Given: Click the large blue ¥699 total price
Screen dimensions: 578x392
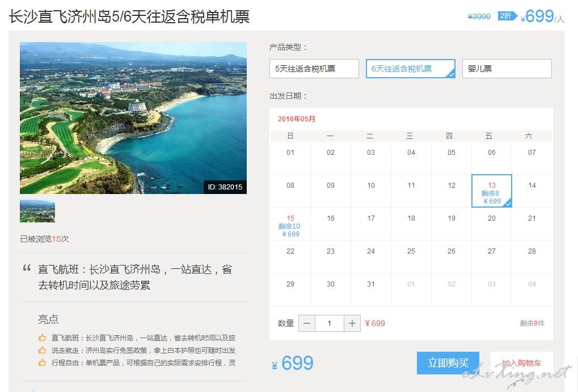Looking at the screenshot, I should pyautogui.click(x=292, y=363).
